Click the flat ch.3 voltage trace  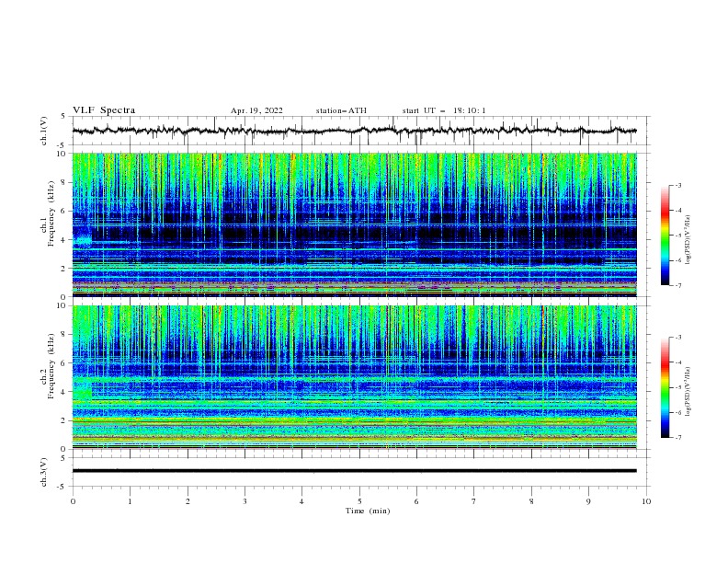coord(354,471)
